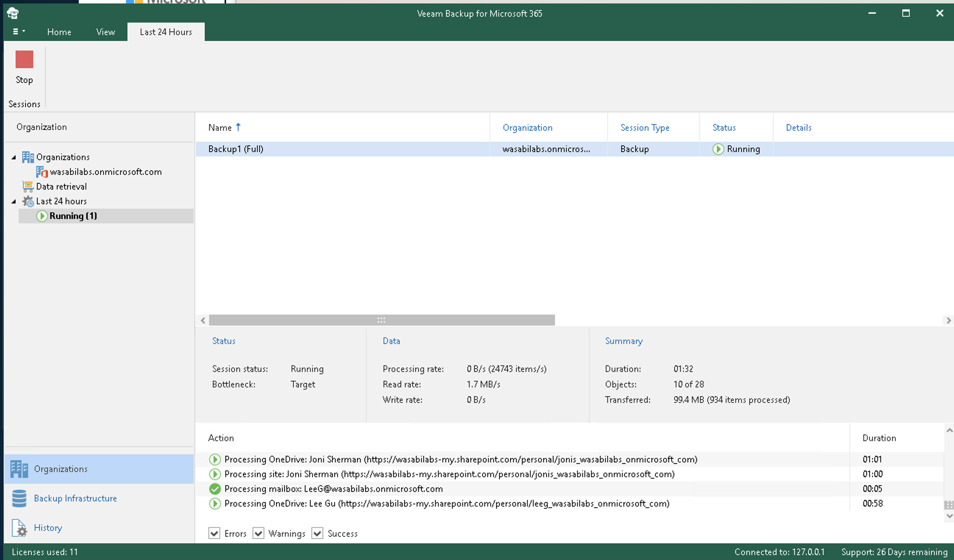This screenshot has width=954, height=560.
Task: Collapse the Organizations tree node
Action: 14,157
